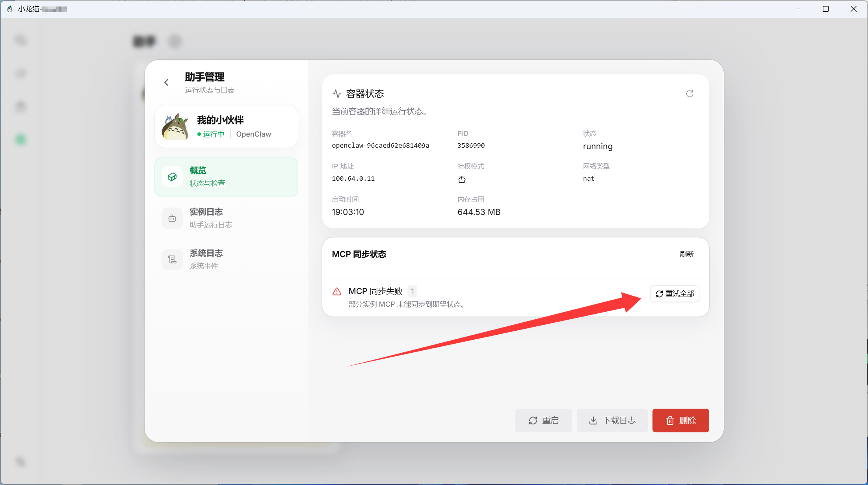The height and width of the screenshot is (485, 868).
Task: Open the 概览 overview tab
Action: (226, 177)
